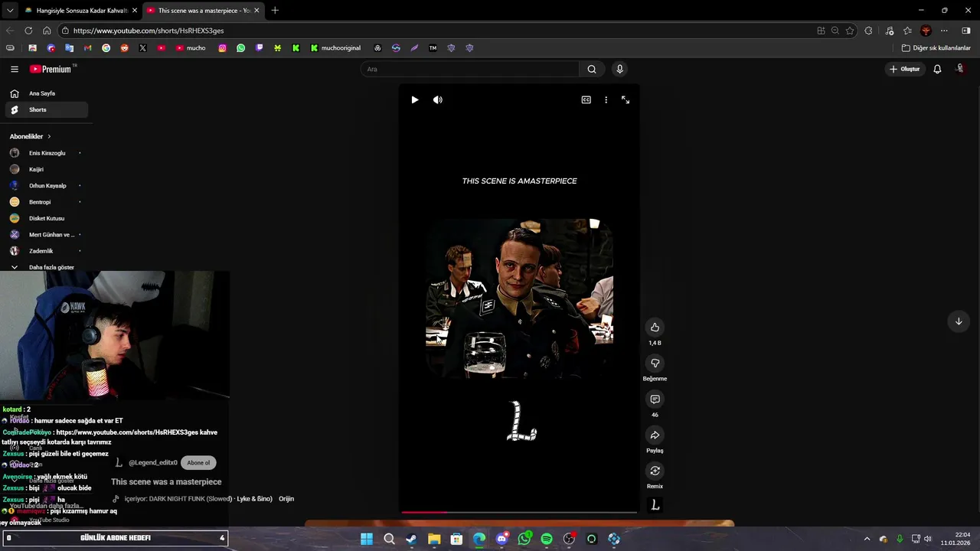Toggle the browser sidebar panel
The height and width of the screenshot is (551, 980).
tap(965, 31)
